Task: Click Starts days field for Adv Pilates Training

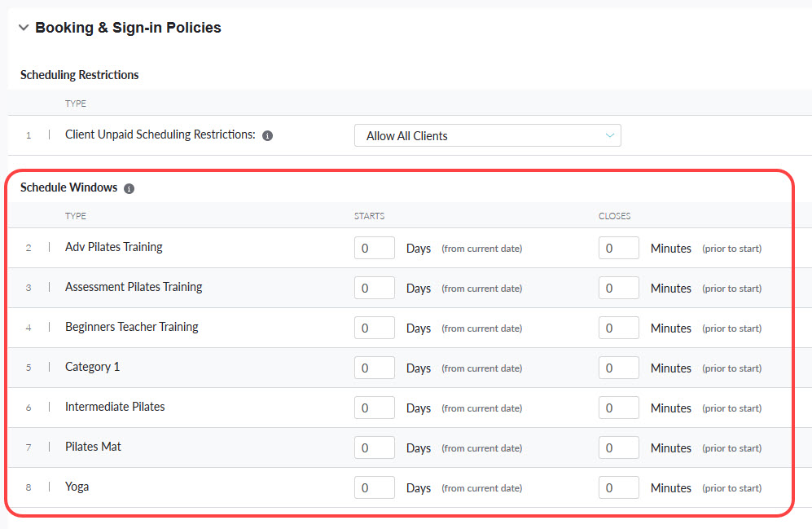Action: pos(374,248)
